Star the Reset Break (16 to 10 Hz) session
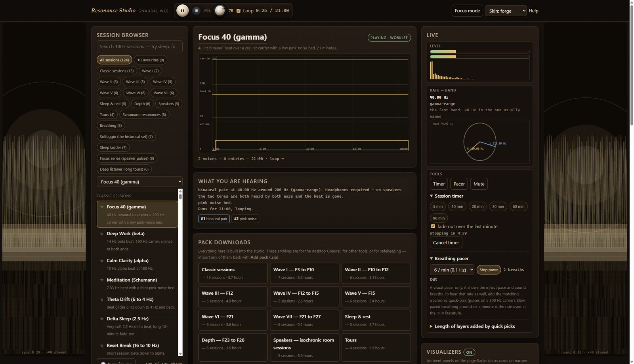The image size is (634, 364). click(102, 345)
